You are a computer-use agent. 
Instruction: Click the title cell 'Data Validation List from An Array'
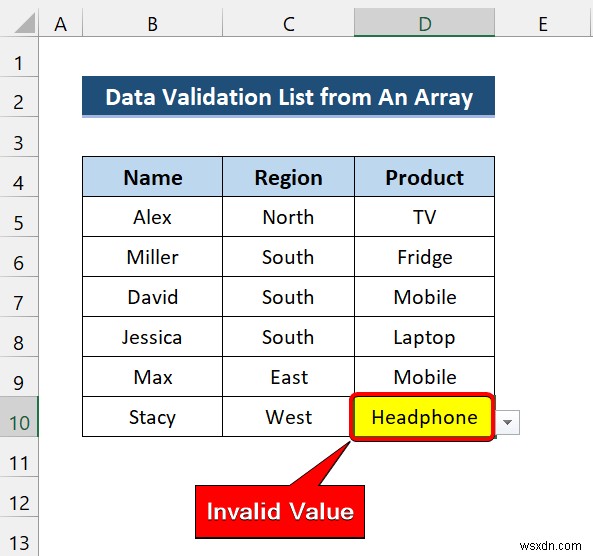(x=289, y=97)
